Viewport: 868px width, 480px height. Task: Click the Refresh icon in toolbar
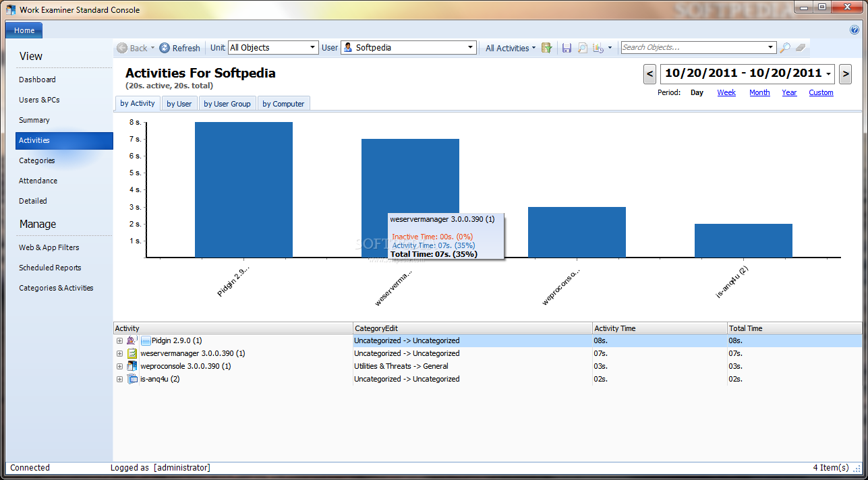[x=165, y=48]
